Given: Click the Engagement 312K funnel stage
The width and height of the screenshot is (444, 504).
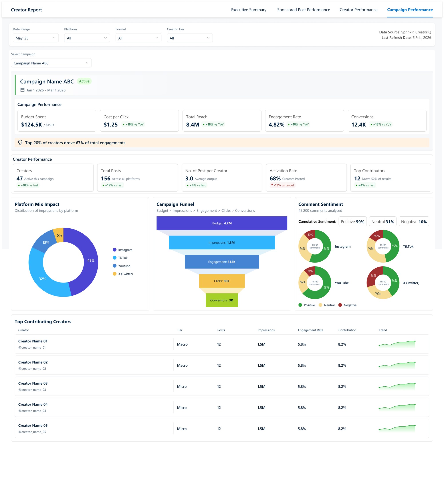Looking at the screenshot, I should point(222,262).
